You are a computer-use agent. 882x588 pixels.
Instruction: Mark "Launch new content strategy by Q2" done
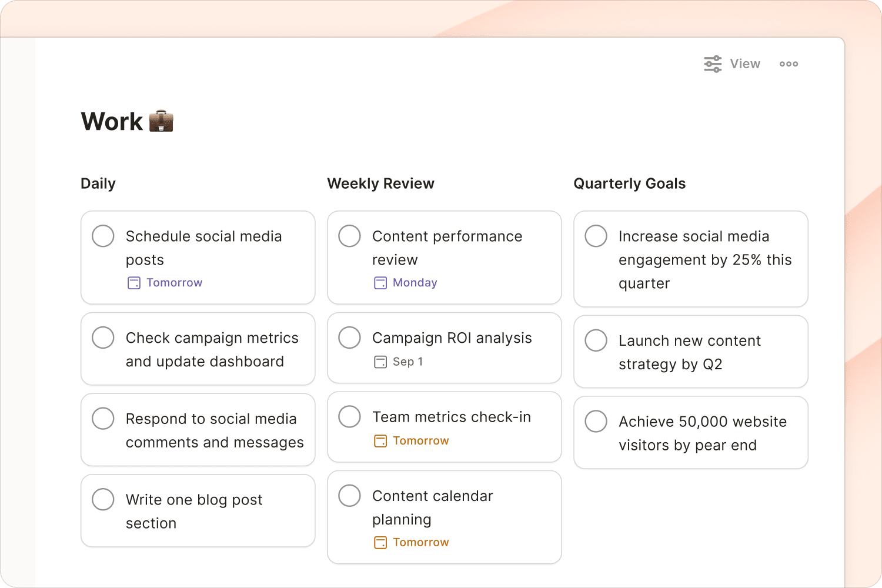tap(596, 340)
